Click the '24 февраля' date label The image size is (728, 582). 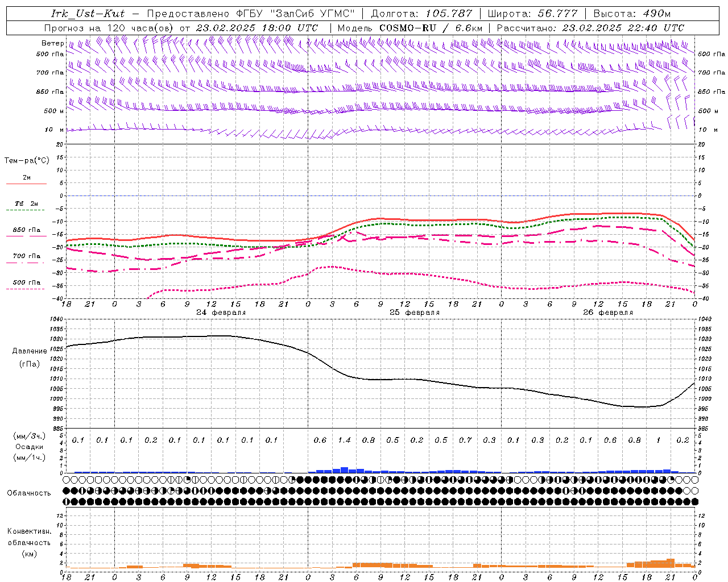coord(221,313)
